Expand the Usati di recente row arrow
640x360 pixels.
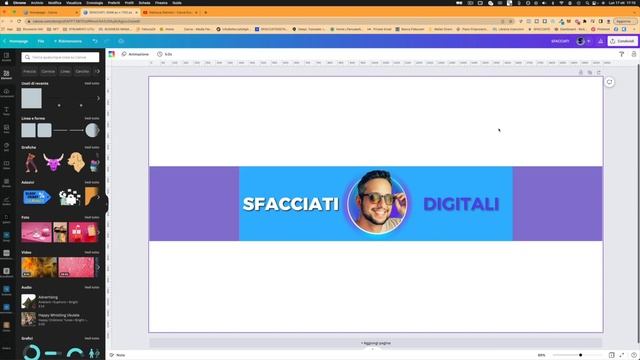98,98
